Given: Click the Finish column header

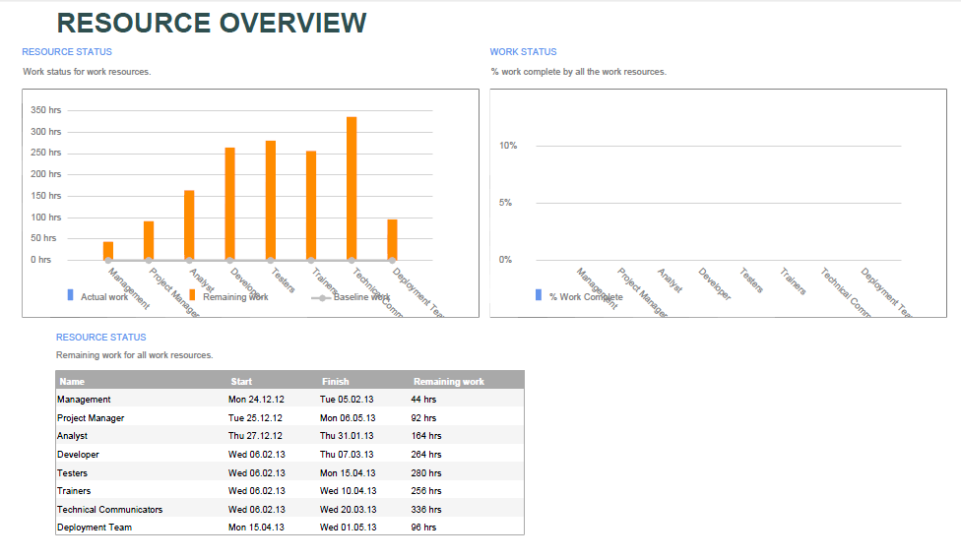Looking at the screenshot, I should 335,381.
